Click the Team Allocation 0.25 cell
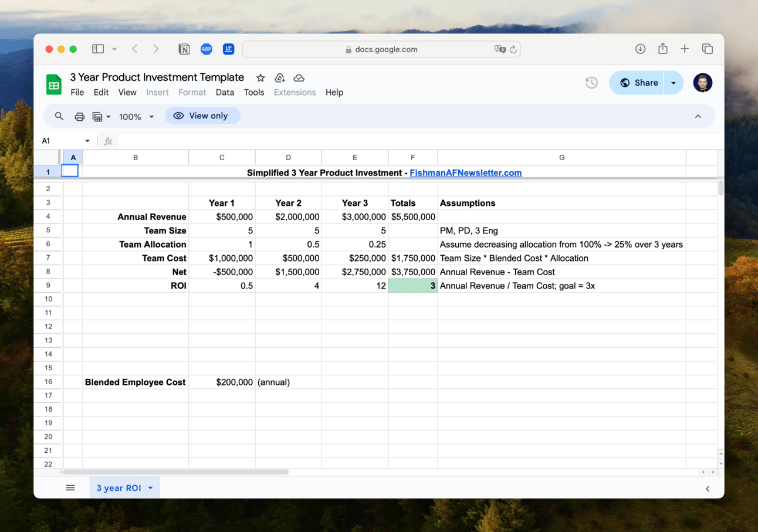Viewport: 758px width, 532px height. (x=355, y=245)
